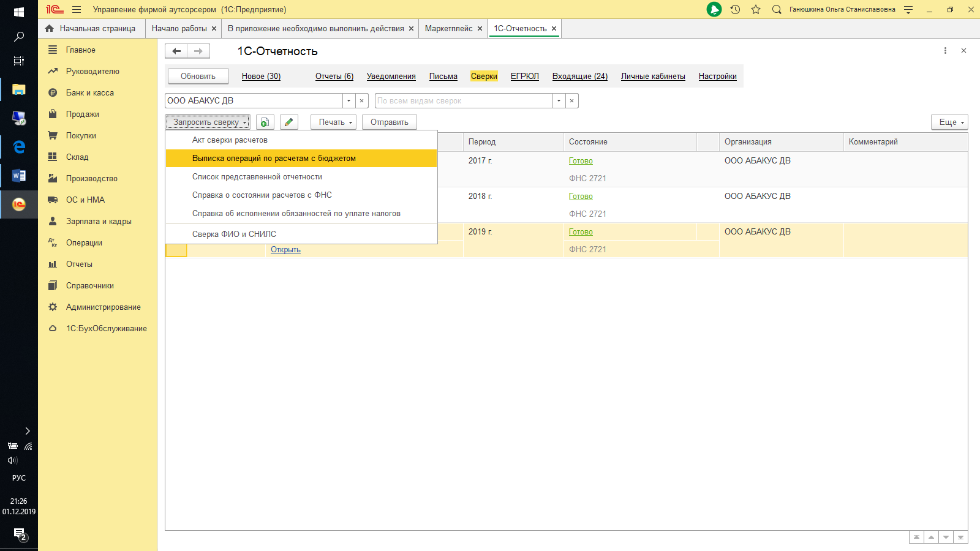
Task: Select Выписка операций по расчетам с бюджетом
Action: (x=274, y=159)
